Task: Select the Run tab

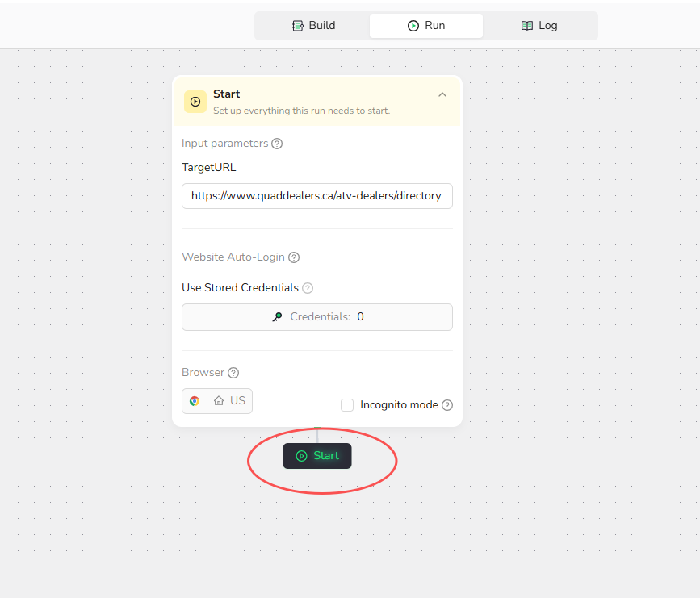Action: tap(425, 26)
